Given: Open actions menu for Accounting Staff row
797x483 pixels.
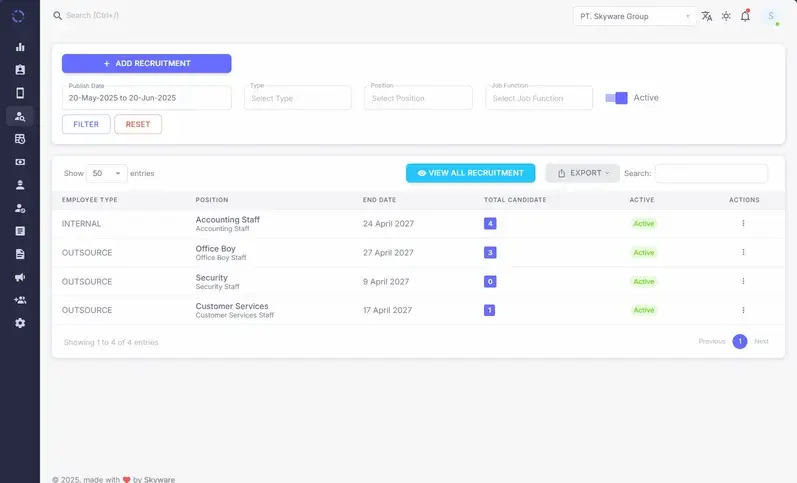Looking at the screenshot, I should pos(743,224).
